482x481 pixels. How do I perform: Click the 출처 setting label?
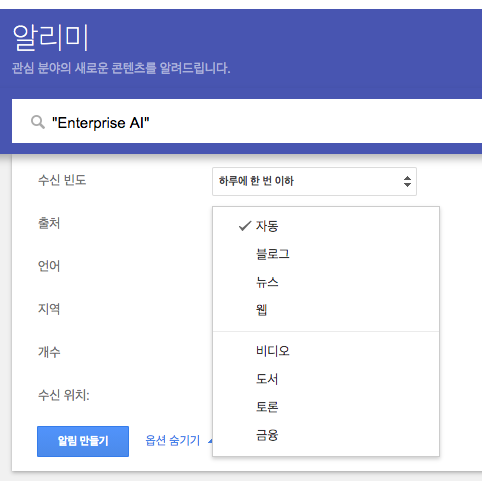click(x=49, y=223)
